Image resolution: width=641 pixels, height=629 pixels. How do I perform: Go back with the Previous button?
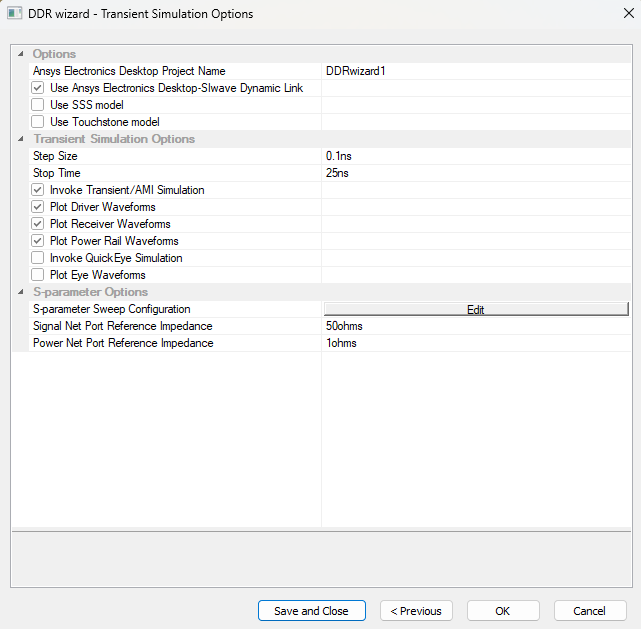[416, 611]
